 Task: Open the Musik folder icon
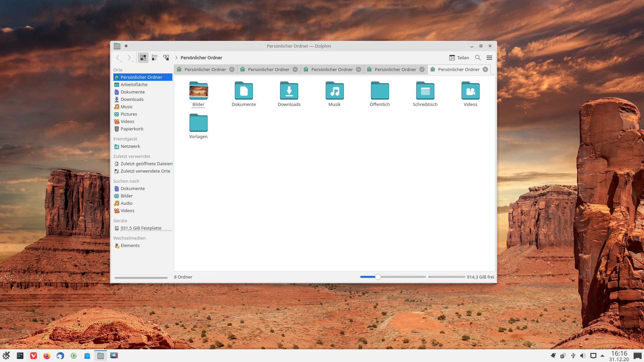[334, 91]
